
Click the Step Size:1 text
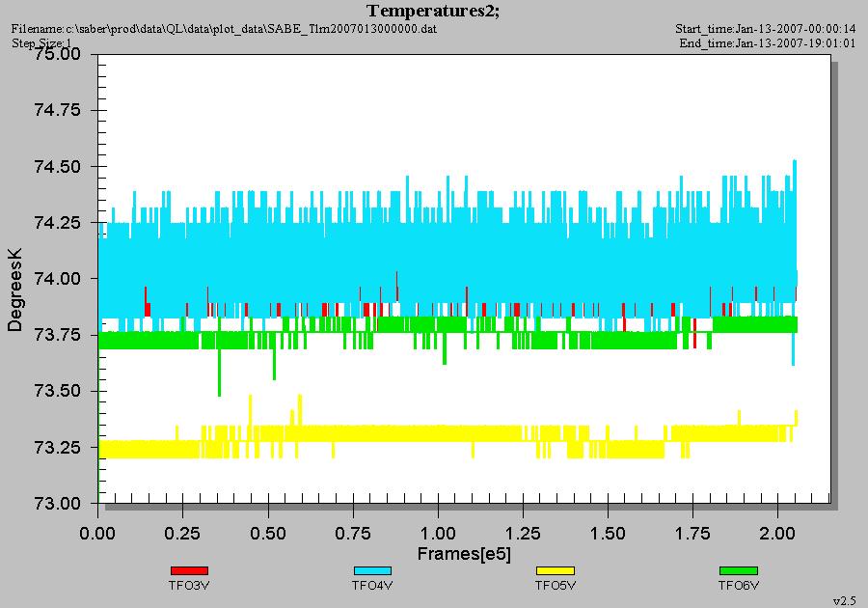point(41,43)
